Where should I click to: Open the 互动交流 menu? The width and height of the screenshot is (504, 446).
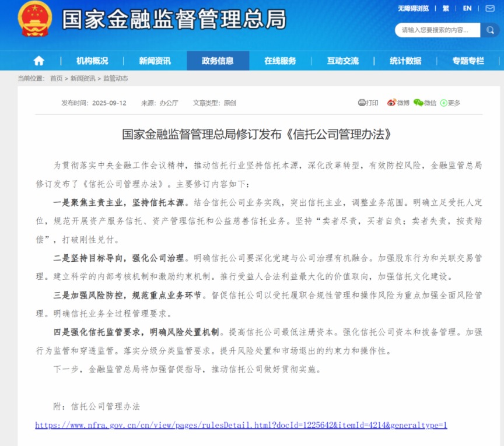(343, 61)
